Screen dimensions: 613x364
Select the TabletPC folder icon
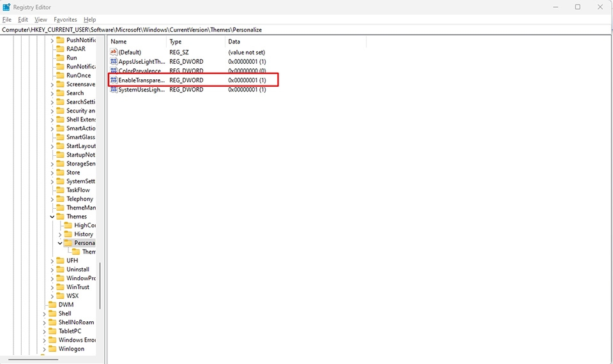(x=52, y=331)
